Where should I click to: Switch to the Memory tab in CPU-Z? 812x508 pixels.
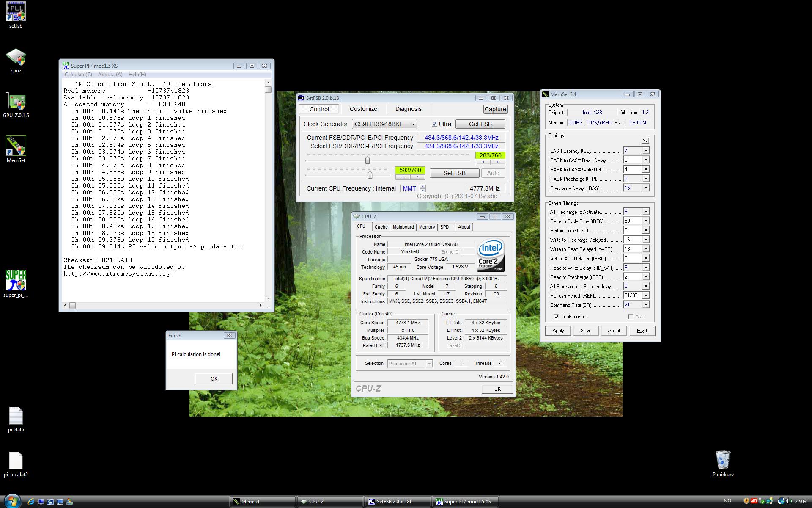(427, 227)
